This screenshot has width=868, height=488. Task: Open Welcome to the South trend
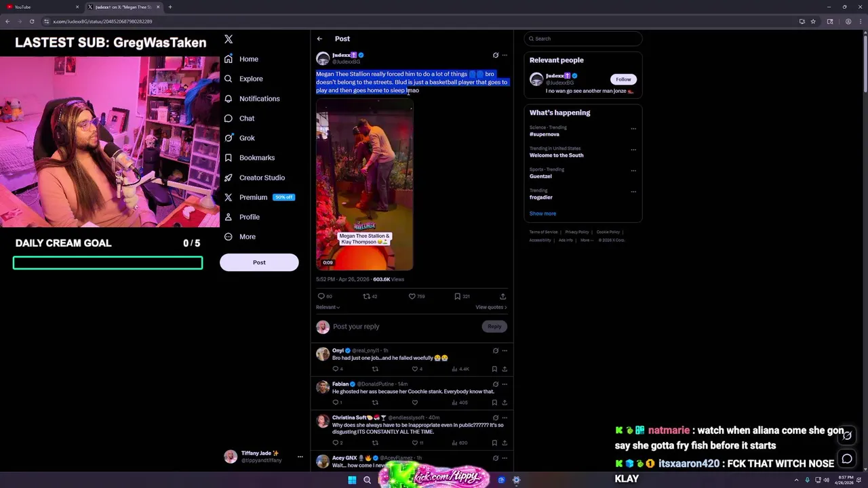556,155
